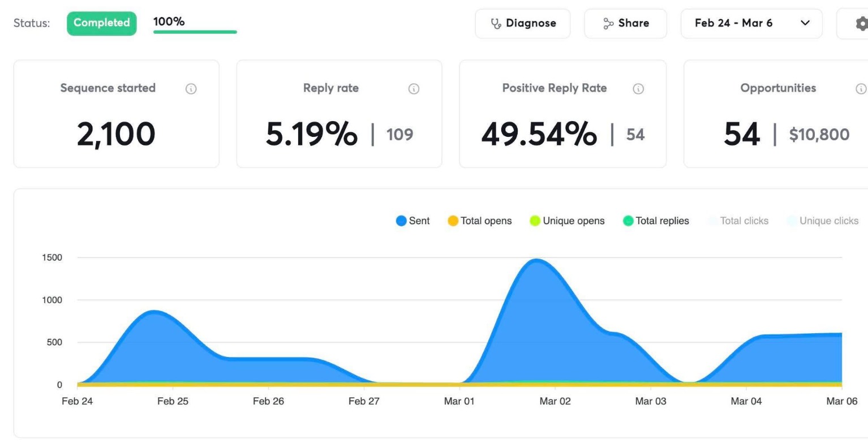Toggle the Sent series in chart legend
Screen dimensions: 868x443
pos(412,221)
